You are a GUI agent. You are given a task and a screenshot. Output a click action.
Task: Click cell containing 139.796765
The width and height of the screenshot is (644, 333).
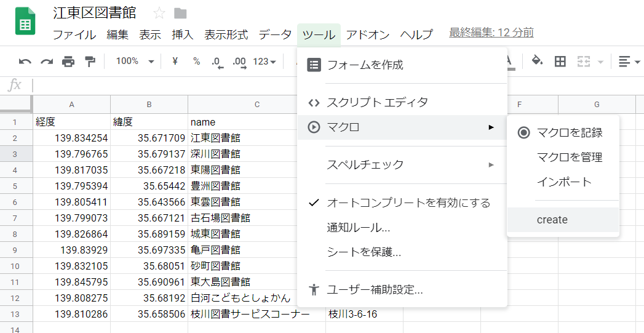point(71,154)
